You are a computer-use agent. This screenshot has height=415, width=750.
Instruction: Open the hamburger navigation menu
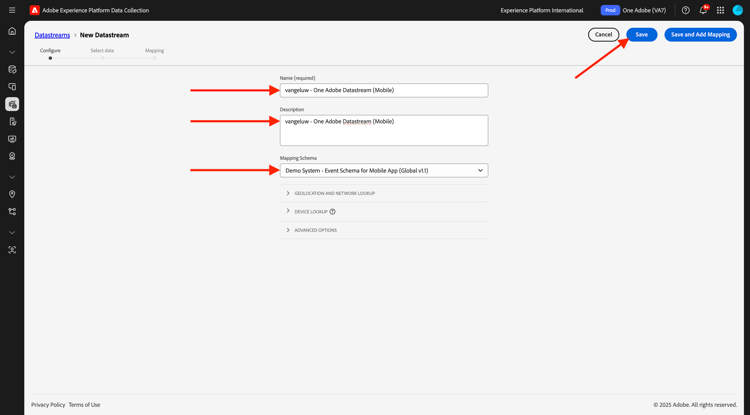click(12, 10)
